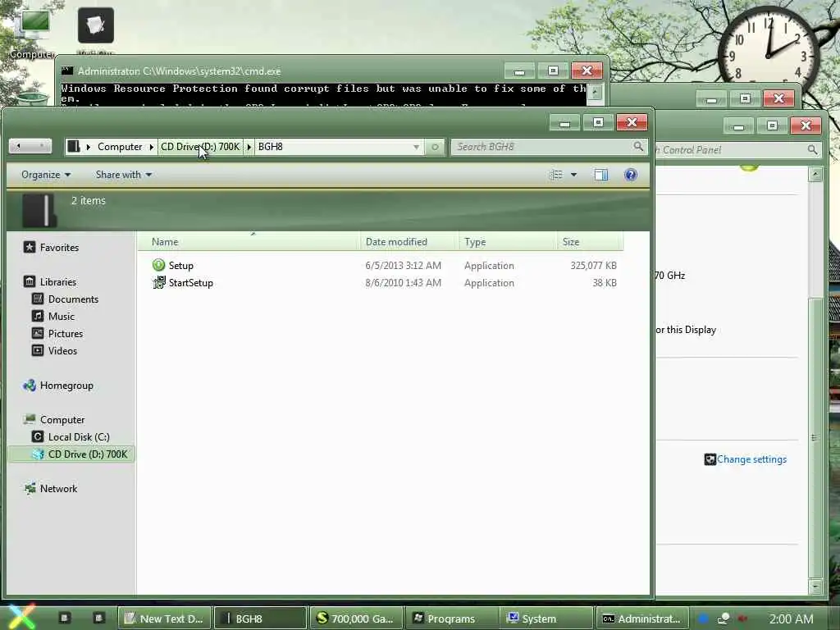Image resolution: width=840 pixels, height=630 pixels.
Task: Sort files by Size column header
Action: (590, 242)
